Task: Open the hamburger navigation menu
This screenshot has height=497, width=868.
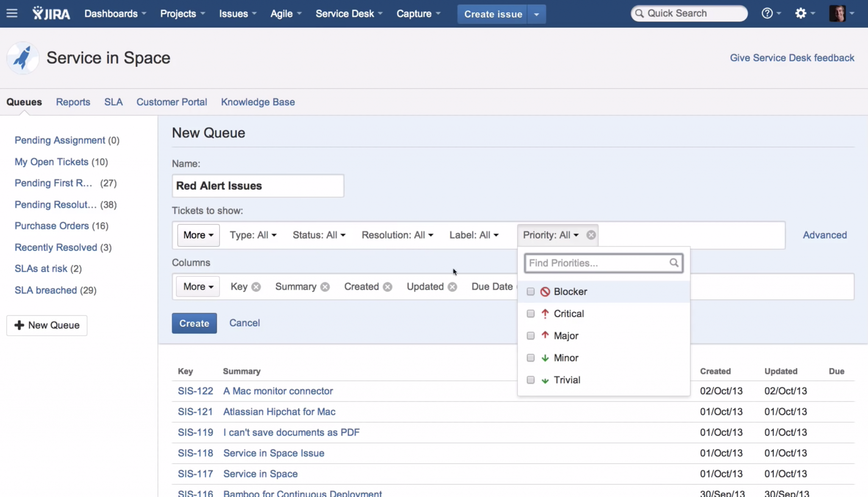Action: point(12,13)
